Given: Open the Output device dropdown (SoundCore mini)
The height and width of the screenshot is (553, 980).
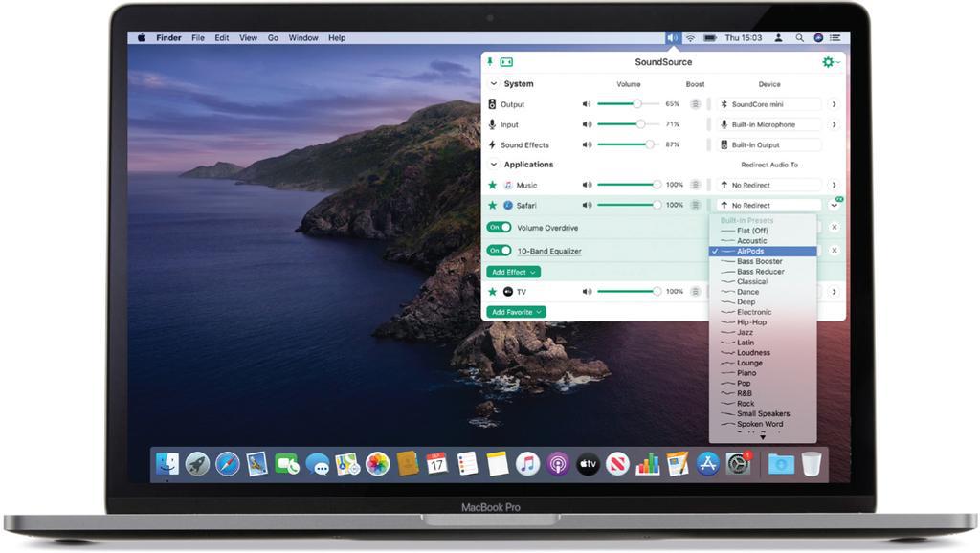Looking at the screenshot, I should 768,104.
